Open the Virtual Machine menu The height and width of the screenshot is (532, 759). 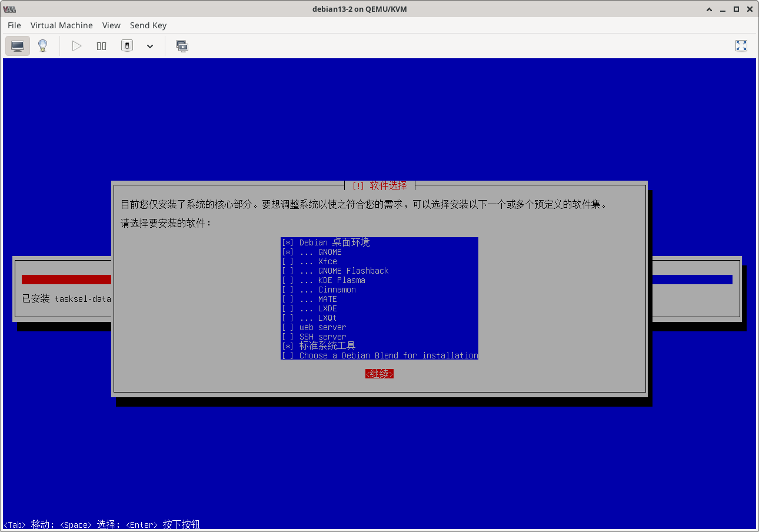coord(62,25)
